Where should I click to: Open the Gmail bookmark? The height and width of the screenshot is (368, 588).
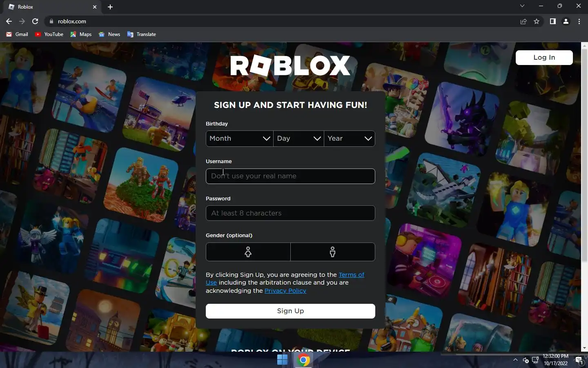[17, 34]
